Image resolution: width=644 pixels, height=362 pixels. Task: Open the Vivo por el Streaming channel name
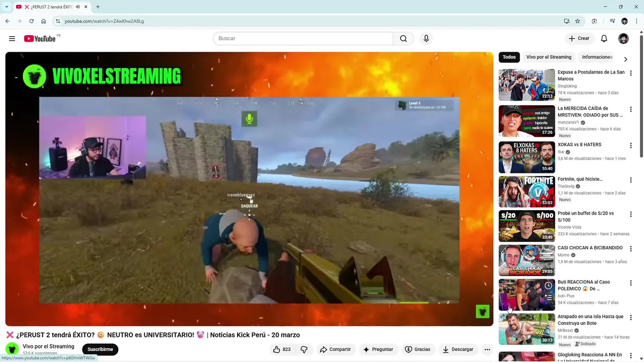coord(48,346)
